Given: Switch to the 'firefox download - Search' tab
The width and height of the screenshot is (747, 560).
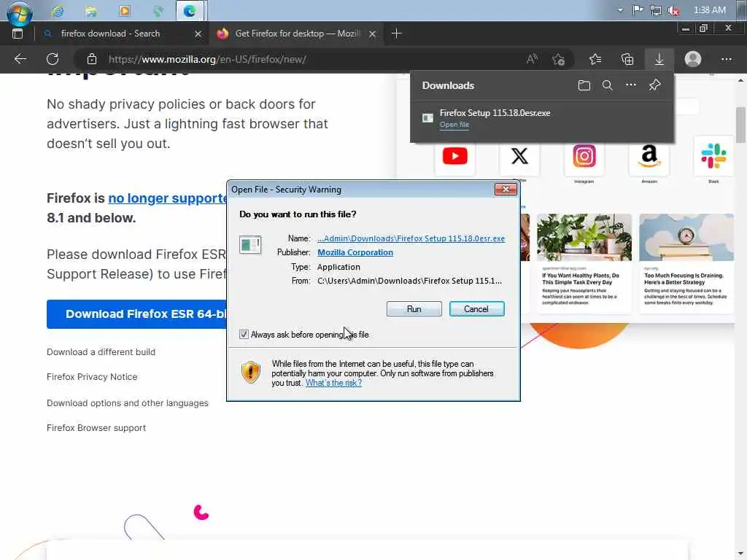Looking at the screenshot, I should point(111,34).
